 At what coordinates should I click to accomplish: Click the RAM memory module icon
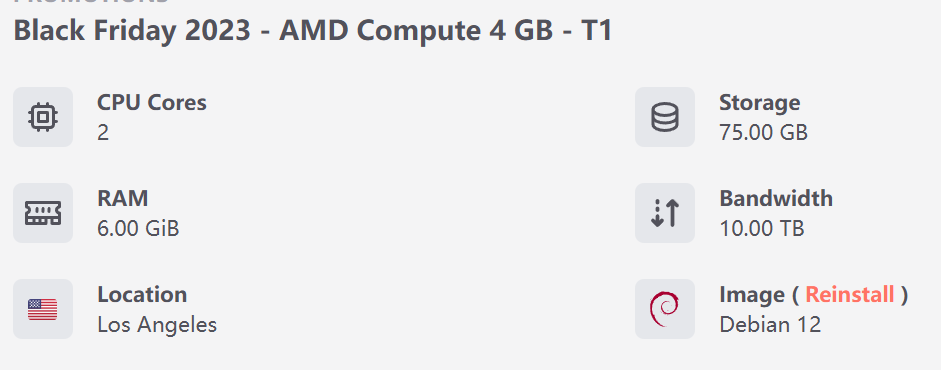pyautogui.click(x=43, y=213)
